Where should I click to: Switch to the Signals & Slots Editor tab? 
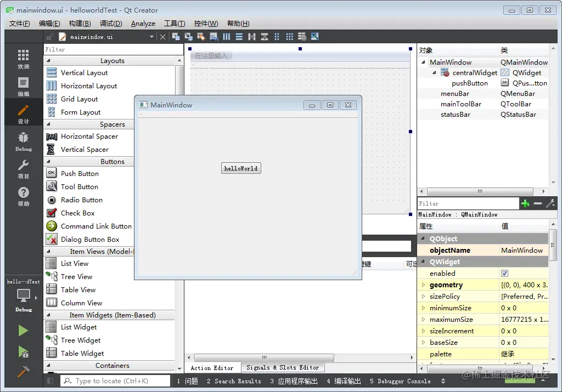pyautogui.click(x=283, y=368)
